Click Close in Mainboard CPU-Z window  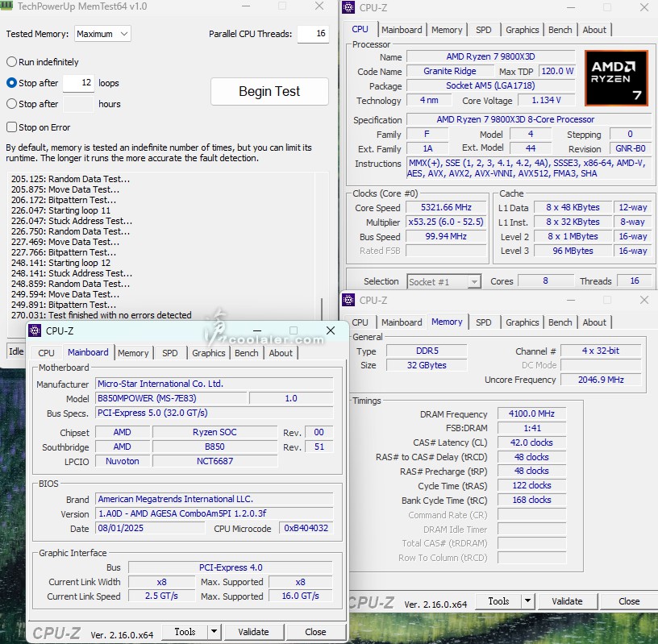[315, 631]
